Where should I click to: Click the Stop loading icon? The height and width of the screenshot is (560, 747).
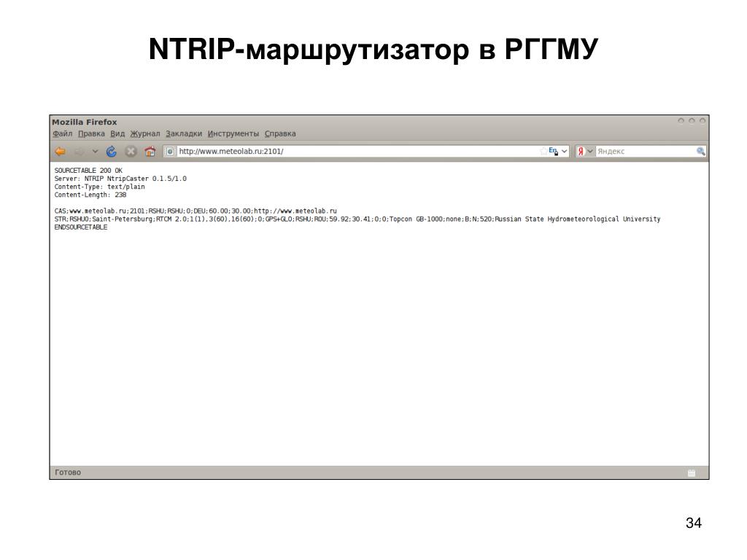click(x=131, y=152)
